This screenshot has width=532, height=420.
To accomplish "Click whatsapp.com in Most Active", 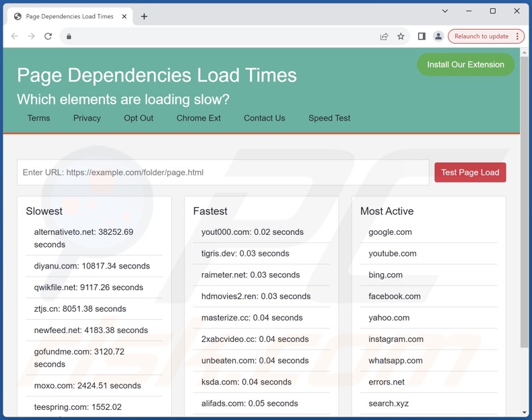I will [x=395, y=360].
